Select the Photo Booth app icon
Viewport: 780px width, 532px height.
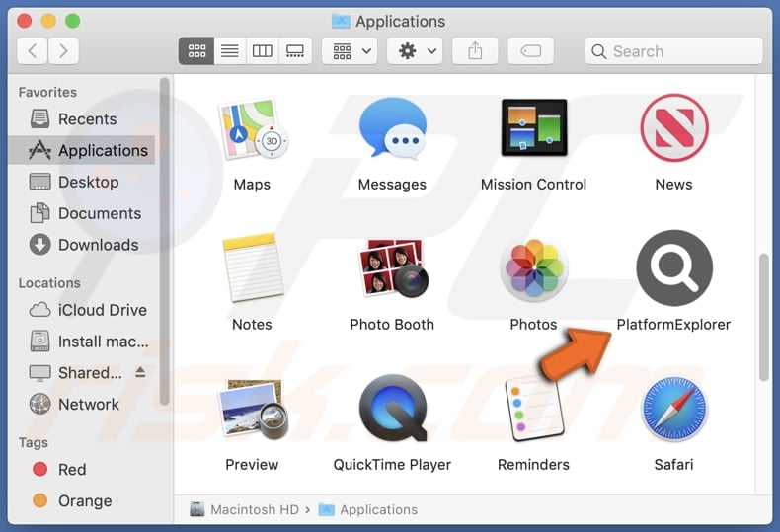tap(393, 267)
